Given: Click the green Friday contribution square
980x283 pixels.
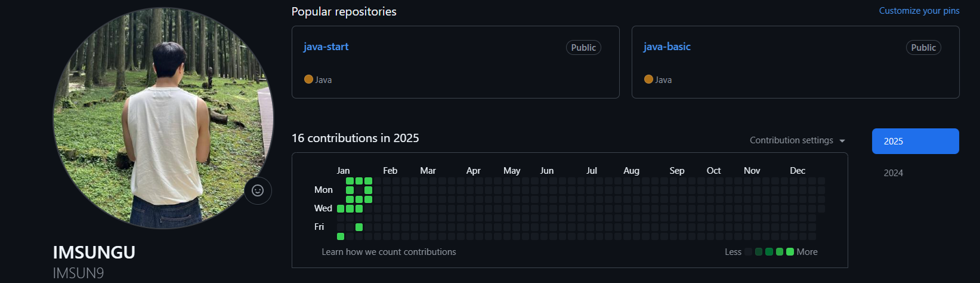Looking at the screenshot, I should tap(359, 227).
